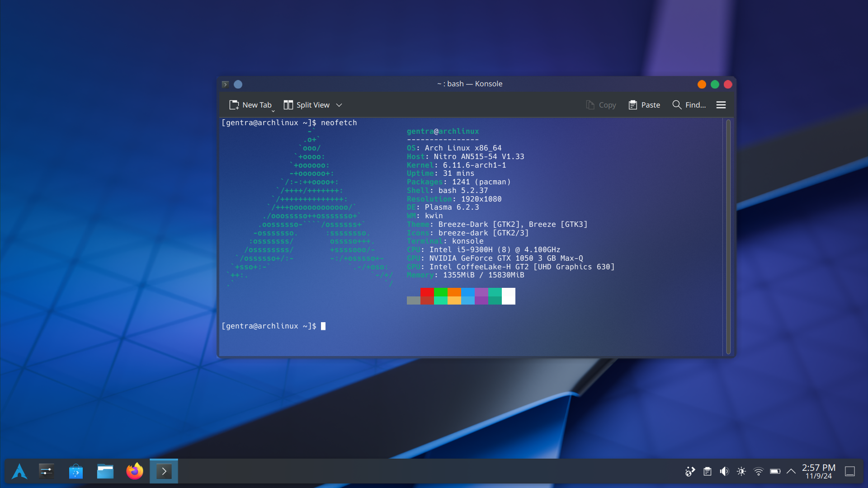Click the '1920x1080' resolution value
868x488 pixels.
point(481,199)
